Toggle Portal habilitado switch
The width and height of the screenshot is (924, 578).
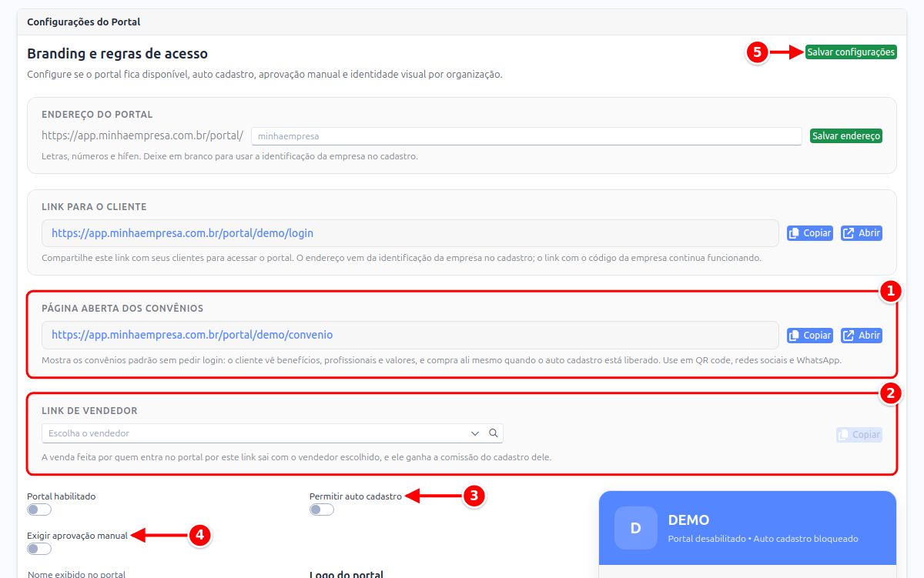click(x=39, y=510)
